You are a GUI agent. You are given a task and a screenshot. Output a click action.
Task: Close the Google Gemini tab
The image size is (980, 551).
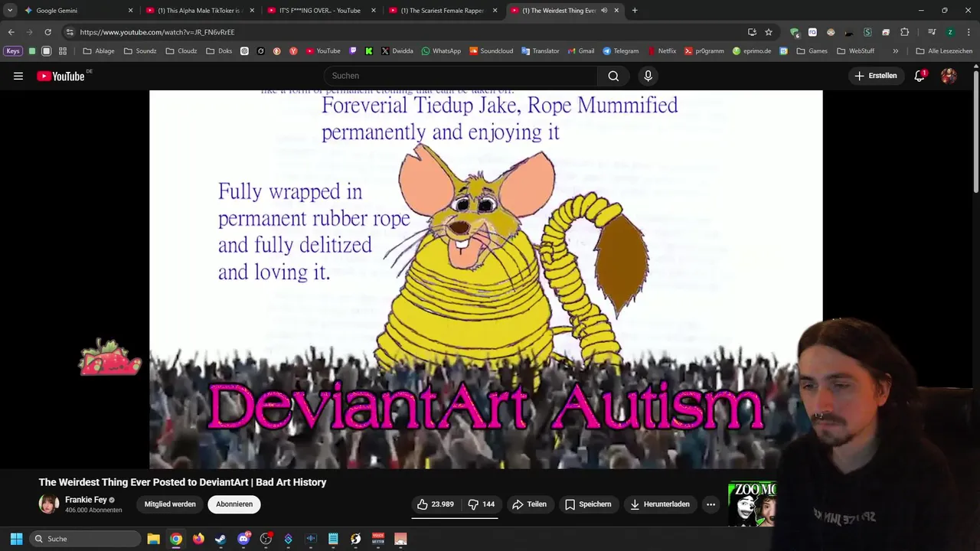(x=130, y=11)
